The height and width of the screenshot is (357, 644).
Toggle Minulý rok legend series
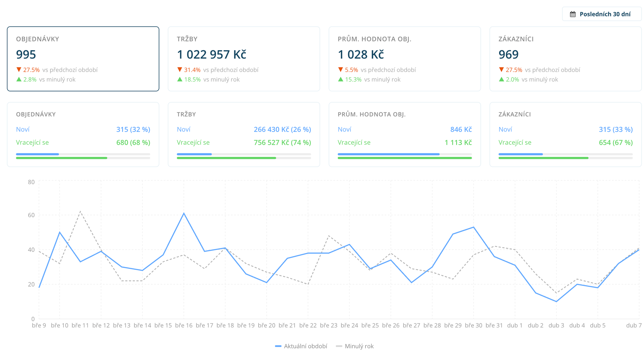[x=355, y=346]
